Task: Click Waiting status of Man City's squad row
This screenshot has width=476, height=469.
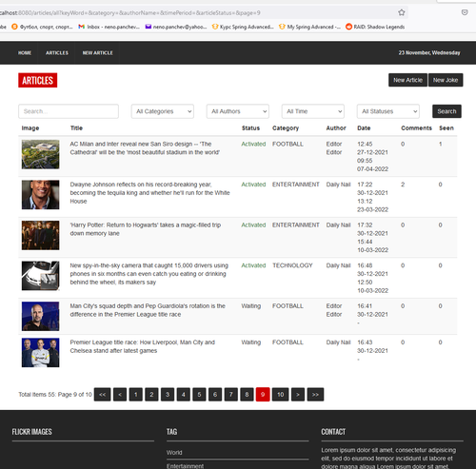Action: click(251, 306)
